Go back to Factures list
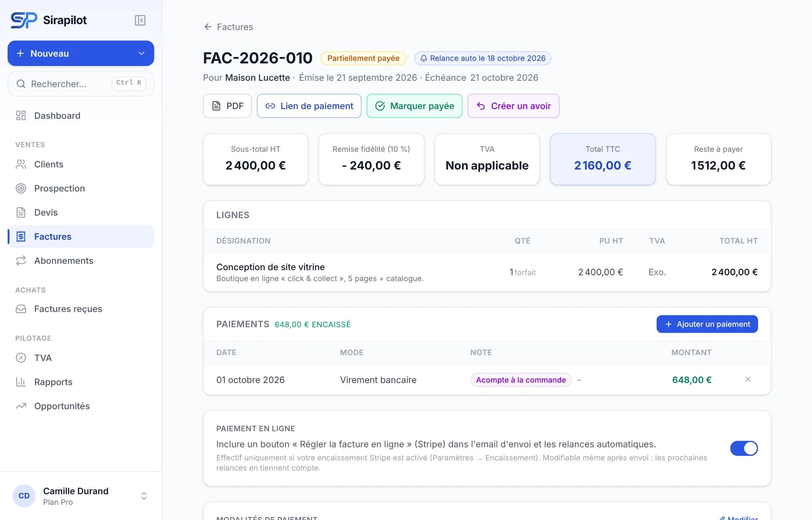Viewport: 812px width, 520px height. tap(228, 27)
